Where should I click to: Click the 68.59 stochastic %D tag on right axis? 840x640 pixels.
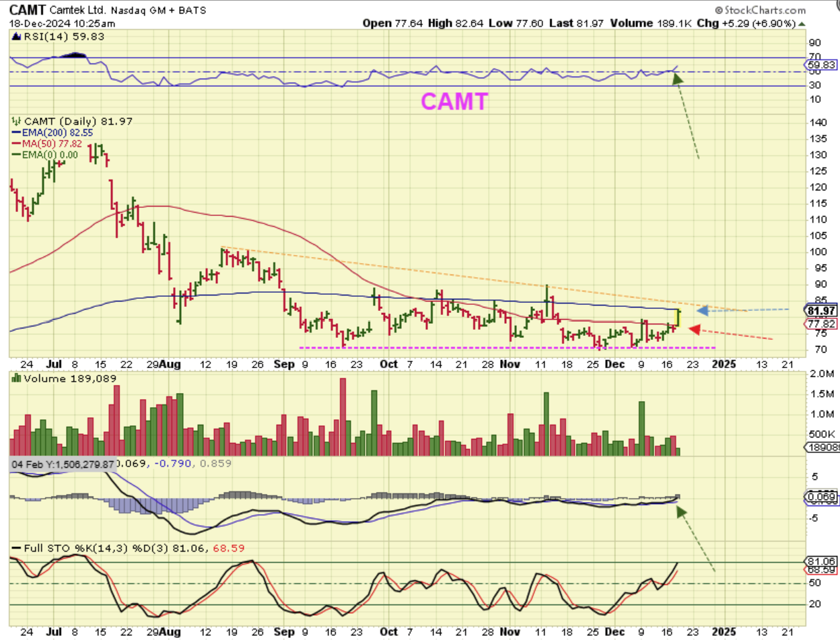pos(821,571)
